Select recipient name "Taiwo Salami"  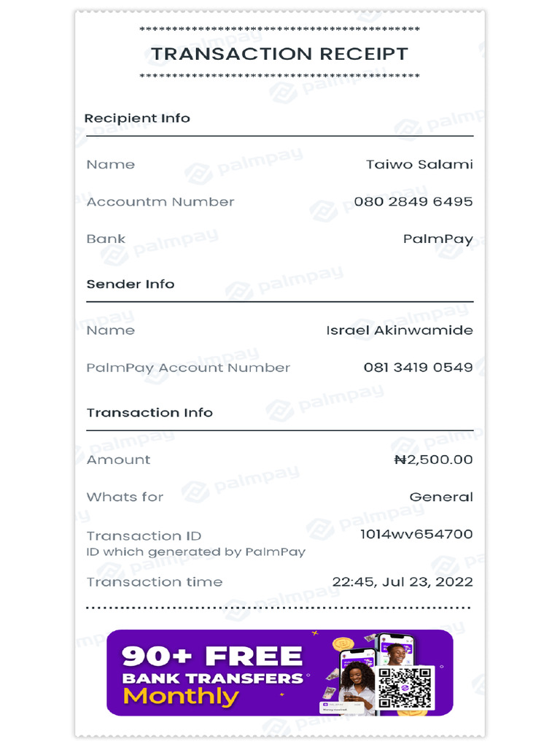click(x=419, y=164)
